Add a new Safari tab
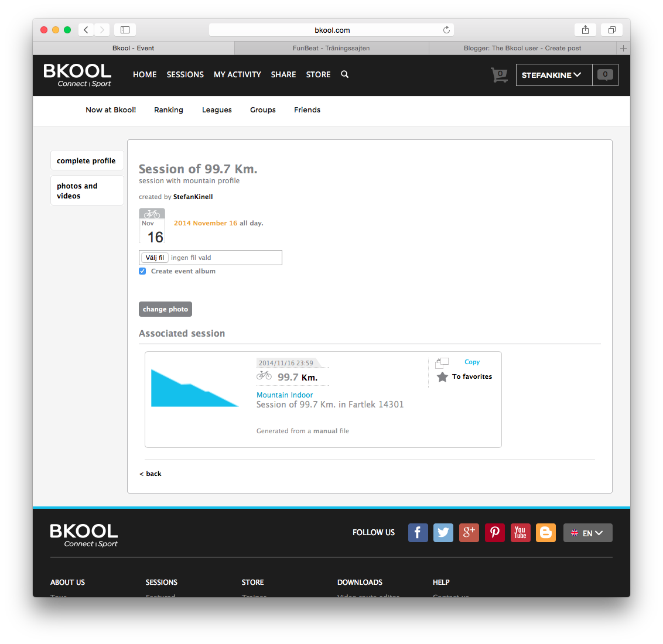The image size is (663, 644). click(623, 48)
